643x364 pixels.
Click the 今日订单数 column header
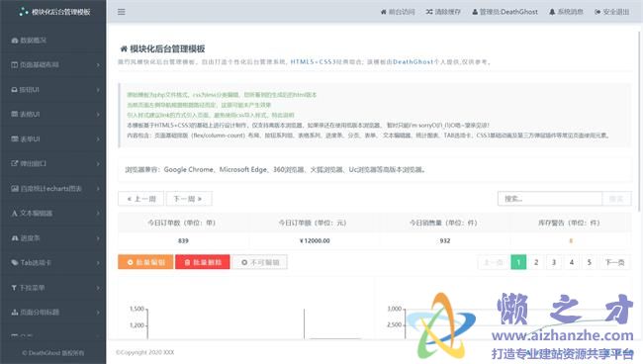click(182, 223)
